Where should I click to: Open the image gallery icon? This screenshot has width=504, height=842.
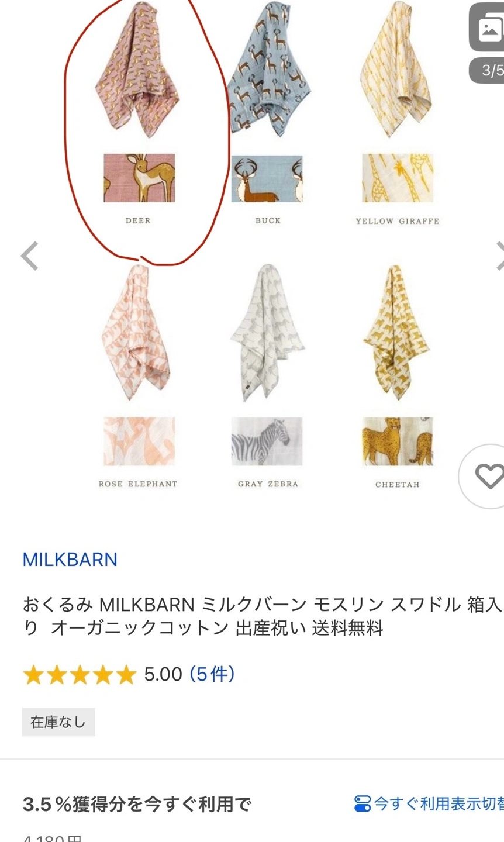click(489, 28)
